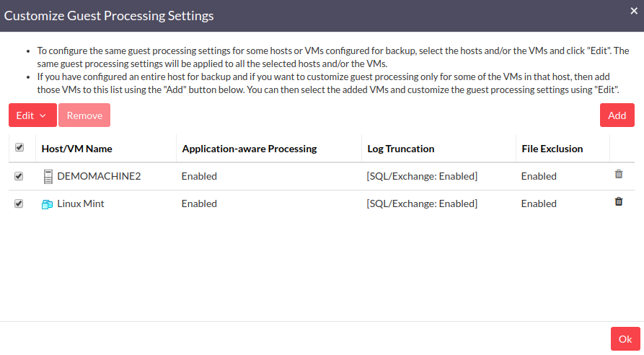644x355 pixels.
Task: Click the Log Truncation column header
Action: (401, 149)
